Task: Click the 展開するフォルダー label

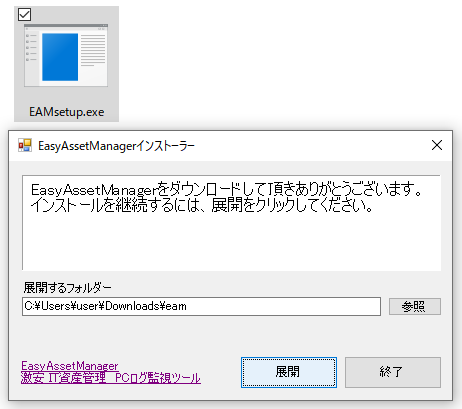Action: [67, 287]
